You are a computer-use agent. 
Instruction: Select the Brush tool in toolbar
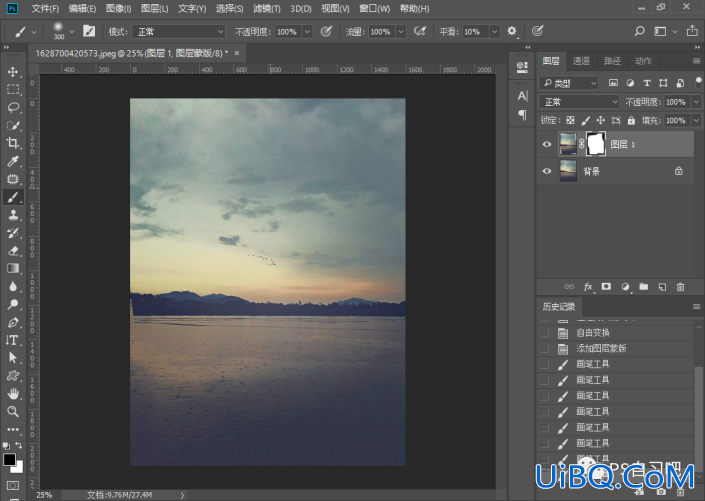tap(13, 197)
